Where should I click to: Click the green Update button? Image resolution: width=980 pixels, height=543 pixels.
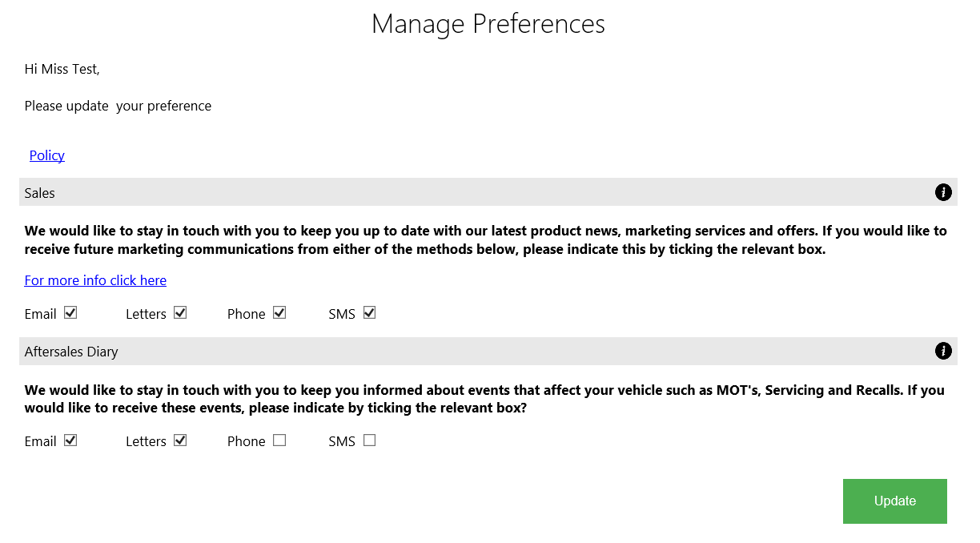895,501
